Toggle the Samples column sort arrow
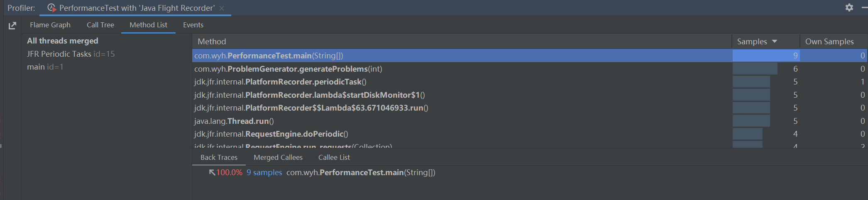The height and width of the screenshot is (200, 868). click(x=775, y=41)
